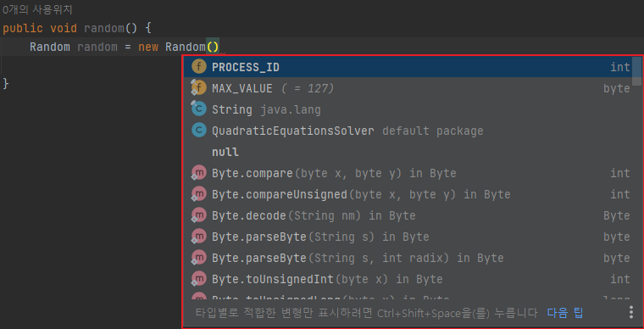Choose Byte.parseByte(String s) suggestion

pos(408,237)
